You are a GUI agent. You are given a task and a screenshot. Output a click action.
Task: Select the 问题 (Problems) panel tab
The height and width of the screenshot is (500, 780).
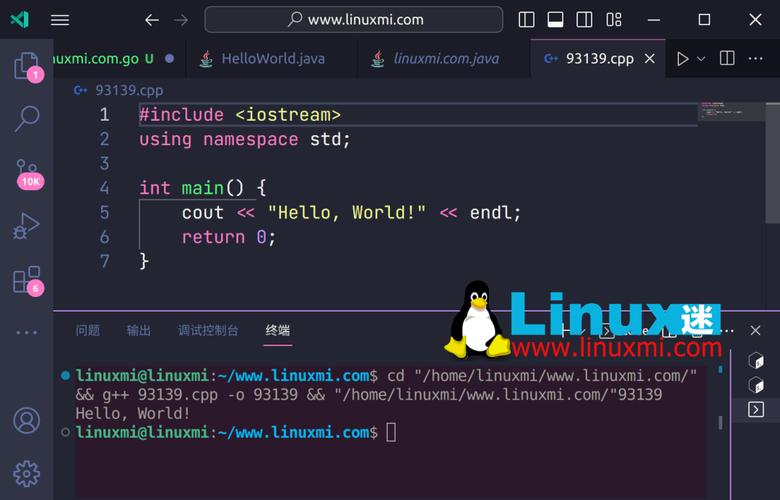pyautogui.click(x=88, y=330)
